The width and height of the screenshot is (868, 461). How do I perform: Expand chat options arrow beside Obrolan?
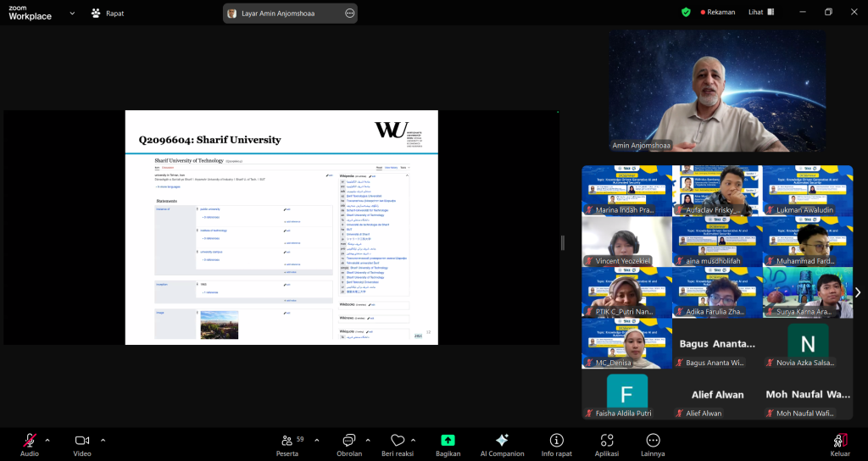coord(368,441)
